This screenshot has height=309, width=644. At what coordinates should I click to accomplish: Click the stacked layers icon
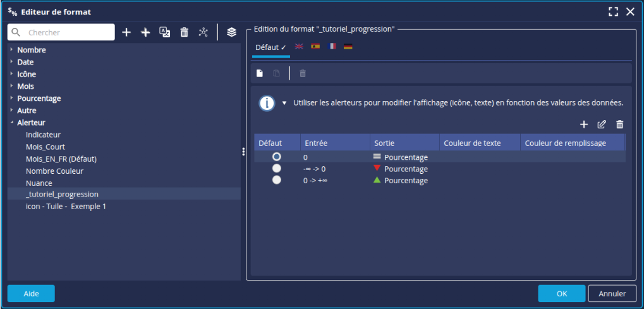[231, 32]
